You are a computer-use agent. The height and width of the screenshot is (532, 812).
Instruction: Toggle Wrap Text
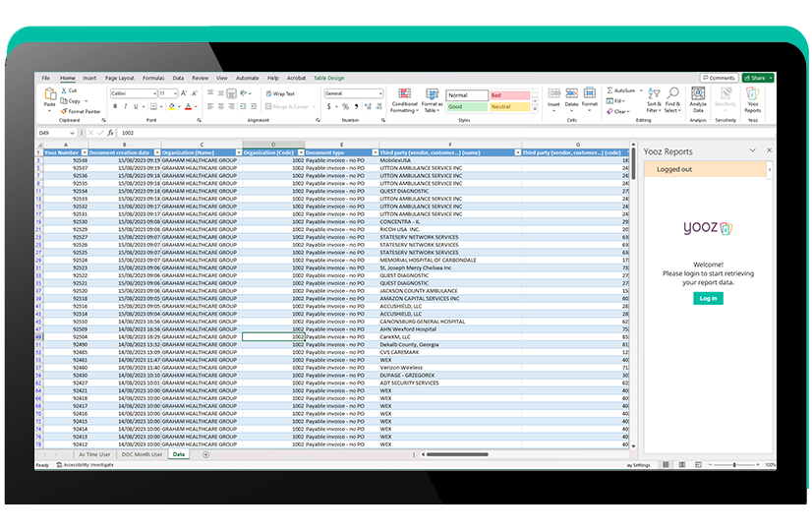[280, 93]
